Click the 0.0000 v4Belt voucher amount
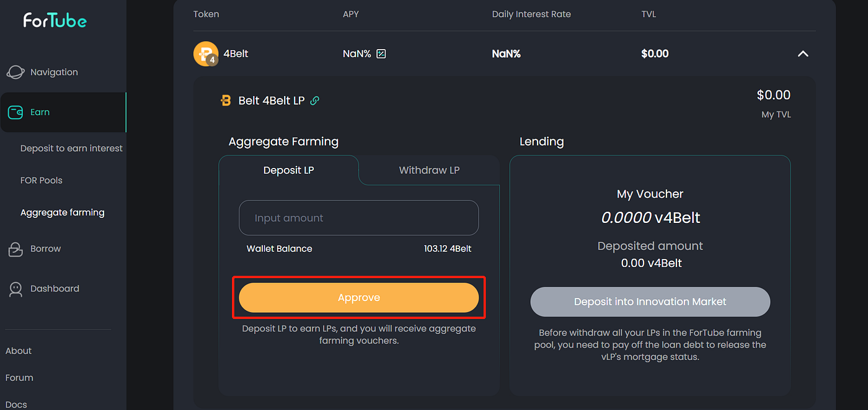This screenshot has height=410, width=868. click(650, 218)
